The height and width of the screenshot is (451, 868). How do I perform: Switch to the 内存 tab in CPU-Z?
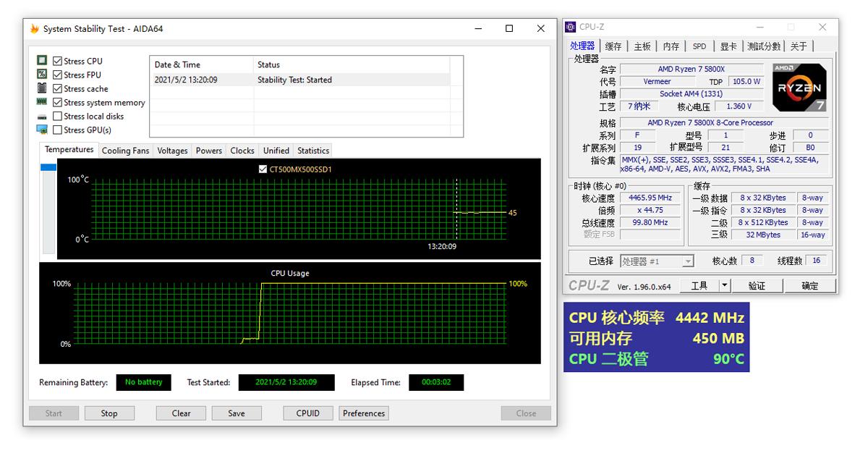click(x=671, y=45)
